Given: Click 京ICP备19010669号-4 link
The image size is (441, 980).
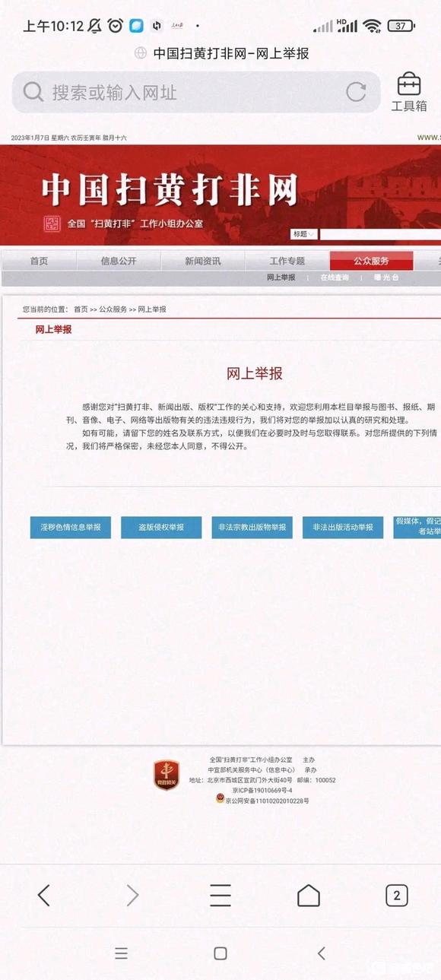Looking at the screenshot, I should pyautogui.click(x=262, y=791).
